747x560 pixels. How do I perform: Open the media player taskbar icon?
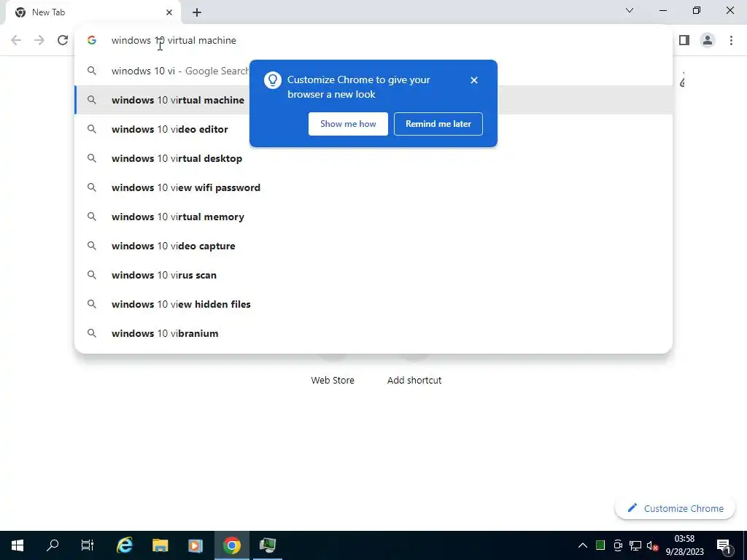(x=196, y=545)
